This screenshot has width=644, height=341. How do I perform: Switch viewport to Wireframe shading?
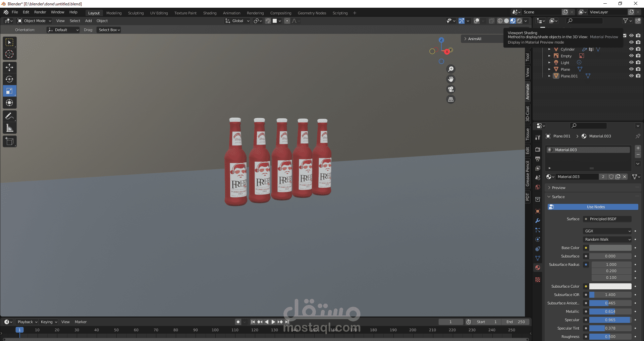500,21
